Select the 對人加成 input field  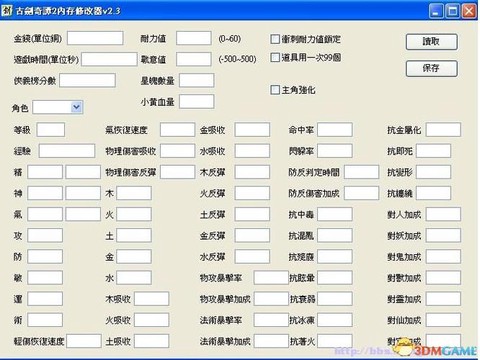click(x=443, y=214)
